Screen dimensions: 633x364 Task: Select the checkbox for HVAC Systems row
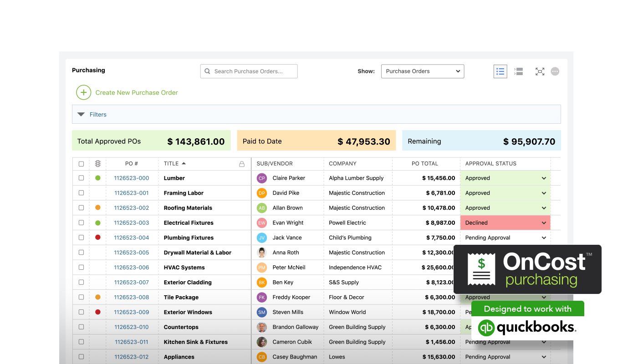[x=81, y=267]
